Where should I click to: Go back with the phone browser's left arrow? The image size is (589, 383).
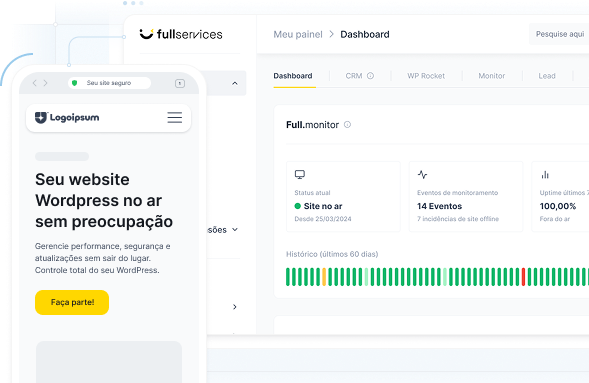[x=35, y=83]
